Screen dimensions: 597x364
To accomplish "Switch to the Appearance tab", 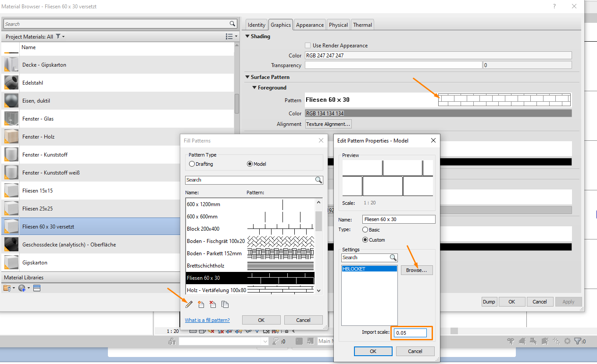I will [309, 25].
